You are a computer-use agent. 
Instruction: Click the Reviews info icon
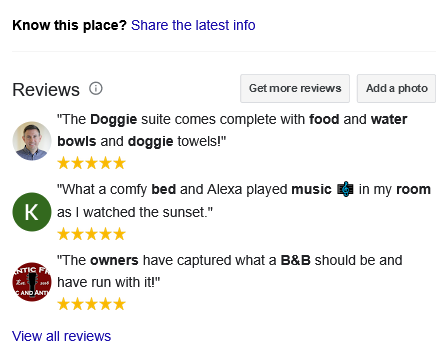pos(96,89)
